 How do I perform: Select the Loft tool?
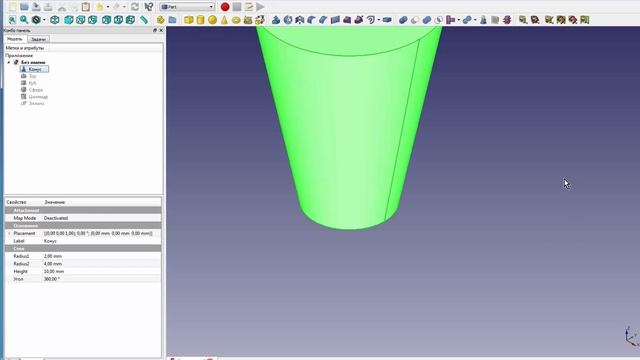tap(347, 20)
